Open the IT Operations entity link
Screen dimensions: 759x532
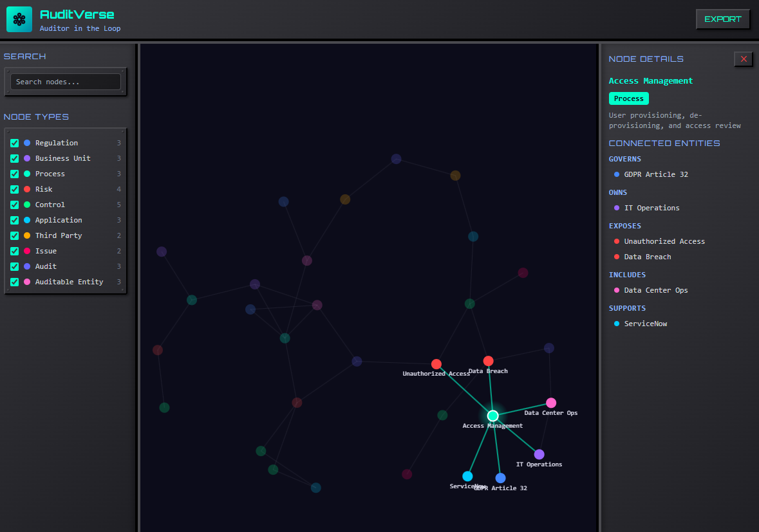(651, 208)
